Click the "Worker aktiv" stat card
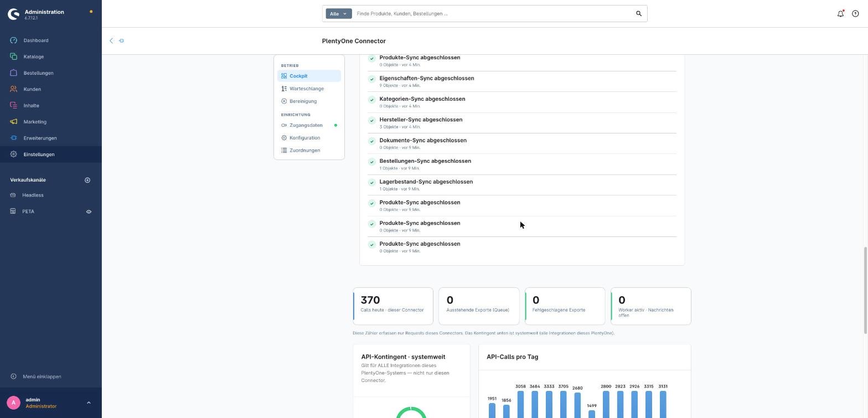Viewport: 868px width, 418px height. 651,306
